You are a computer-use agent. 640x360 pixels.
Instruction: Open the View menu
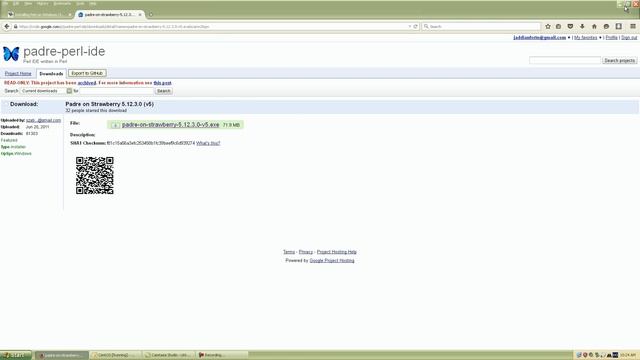click(28, 3)
